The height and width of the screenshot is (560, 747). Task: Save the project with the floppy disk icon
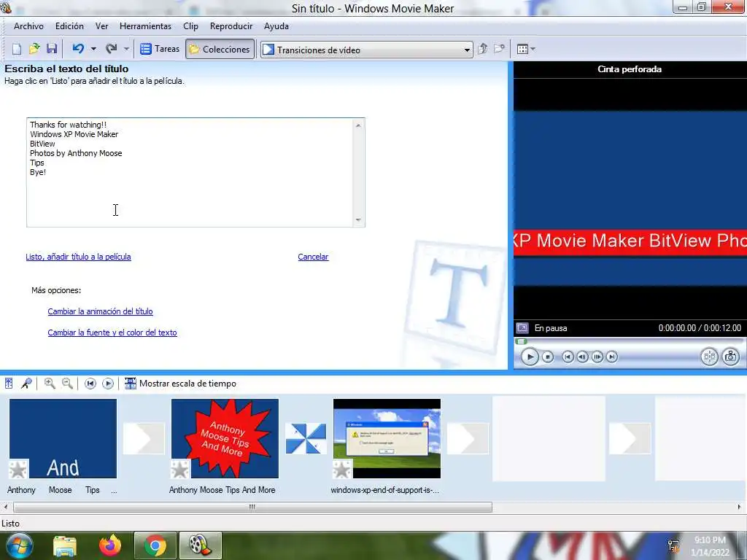[x=52, y=49]
